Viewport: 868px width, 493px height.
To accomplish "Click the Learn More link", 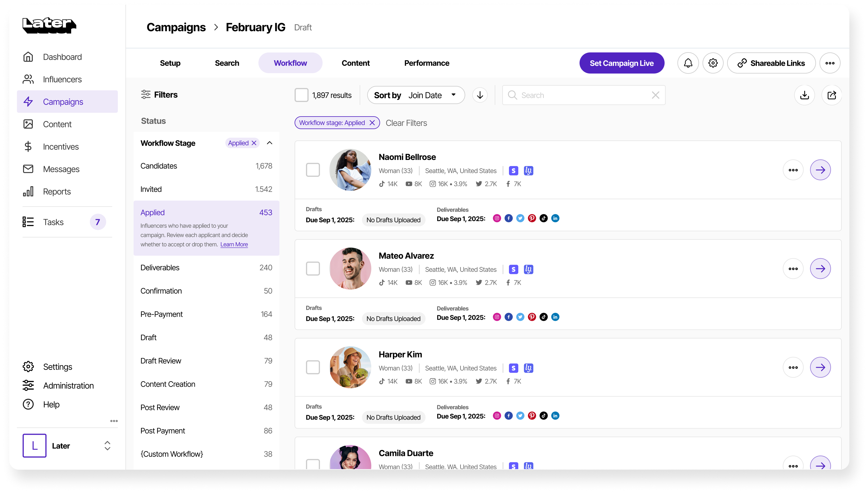I will [x=234, y=244].
